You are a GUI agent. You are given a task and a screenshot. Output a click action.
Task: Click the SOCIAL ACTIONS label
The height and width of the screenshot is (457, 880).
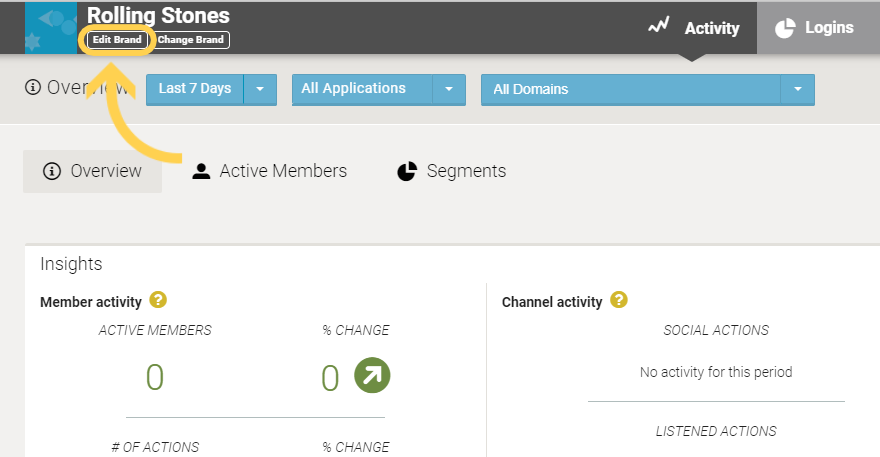(716, 330)
